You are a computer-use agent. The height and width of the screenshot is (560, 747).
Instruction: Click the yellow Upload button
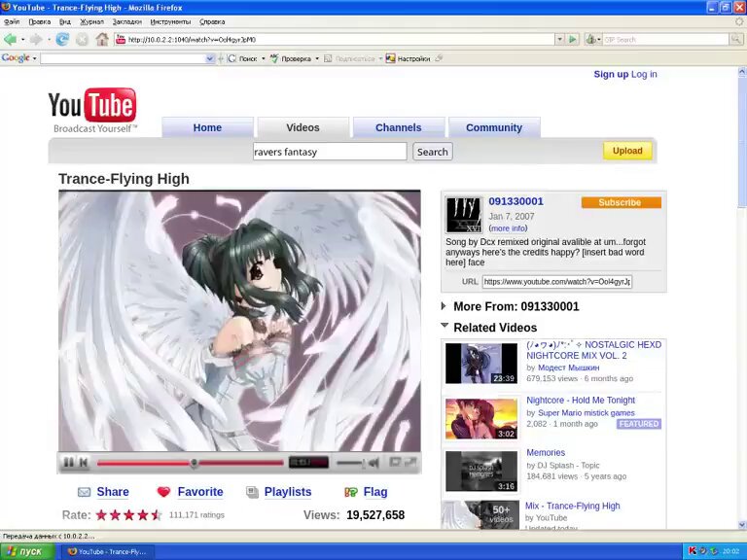point(627,151)
